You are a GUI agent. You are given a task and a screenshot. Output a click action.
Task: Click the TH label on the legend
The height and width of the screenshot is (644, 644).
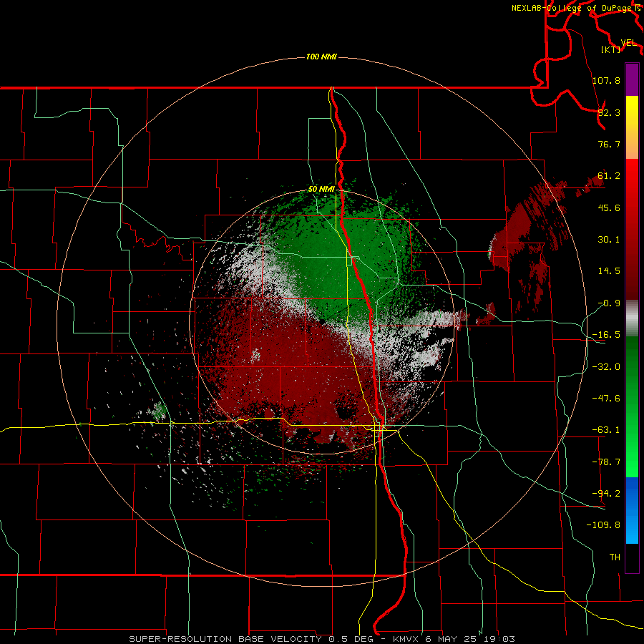tap(615, 557)
